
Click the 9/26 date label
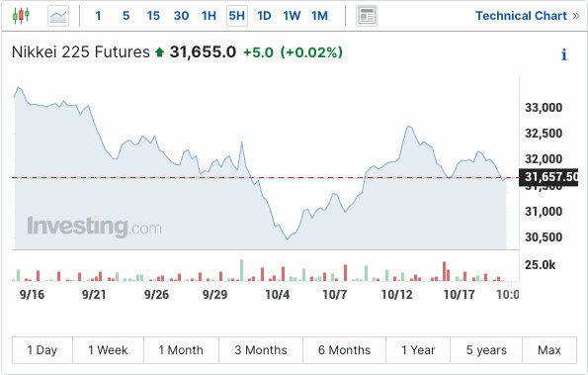coord(156,295)
